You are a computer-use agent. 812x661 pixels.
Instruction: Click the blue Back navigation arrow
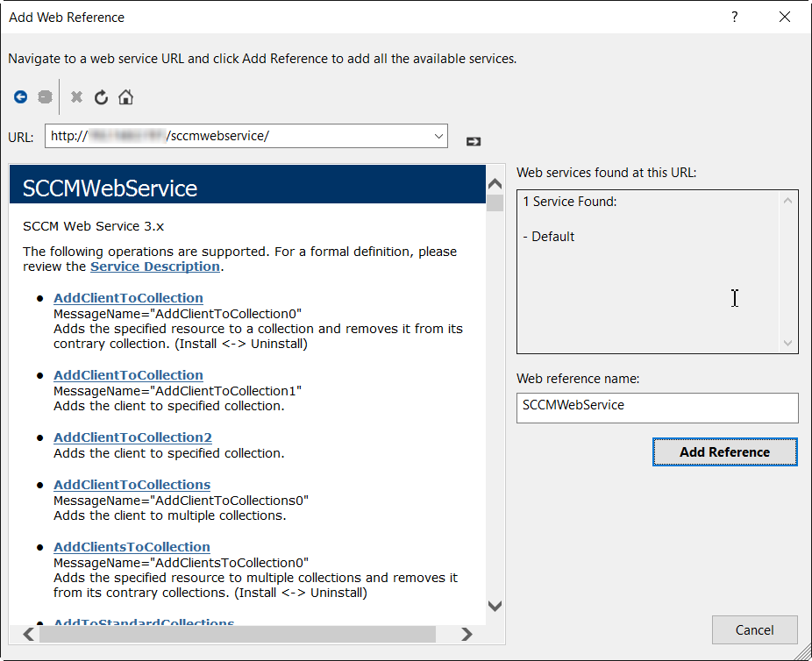click(x=21, y=96)
